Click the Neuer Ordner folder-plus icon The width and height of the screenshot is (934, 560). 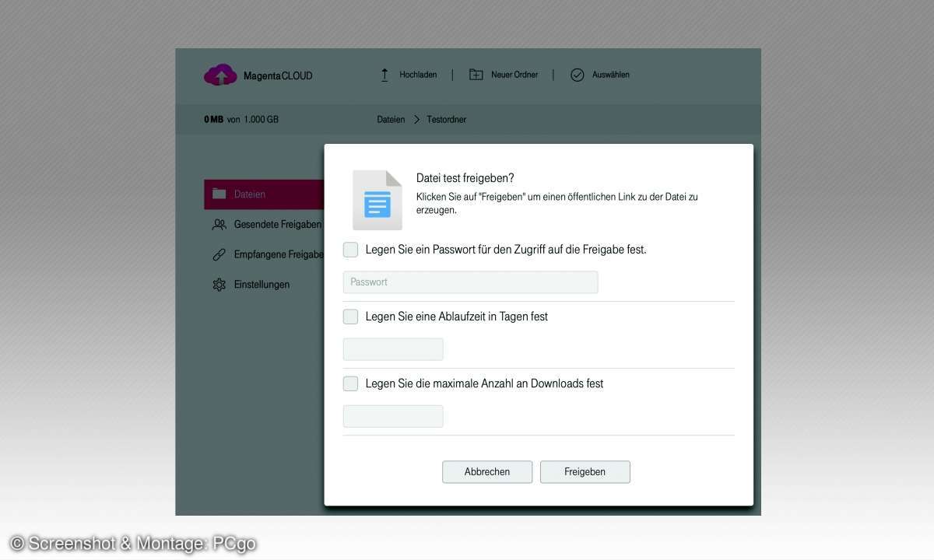[x=476, y=75]
